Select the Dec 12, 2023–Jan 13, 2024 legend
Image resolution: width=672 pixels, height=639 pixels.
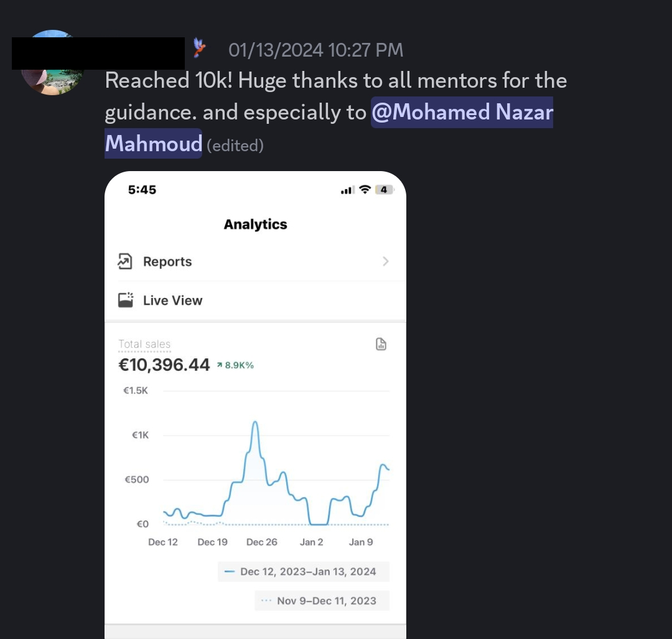304,572
